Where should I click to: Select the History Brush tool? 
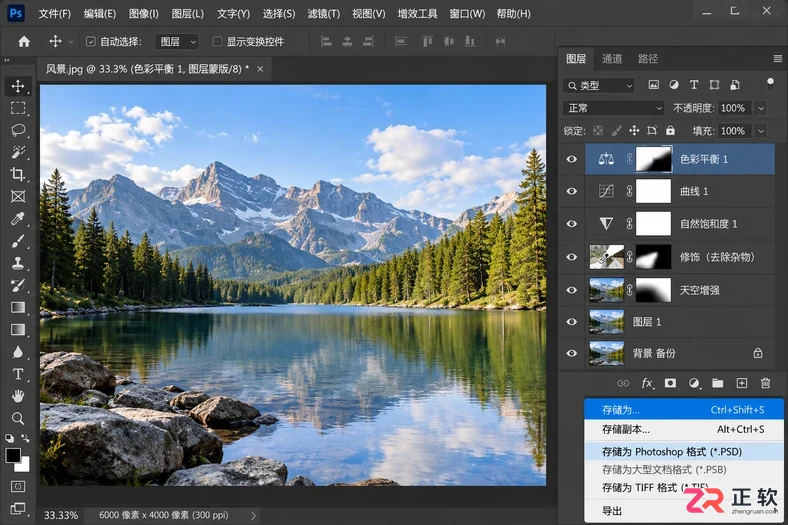(x=18, y=285)
